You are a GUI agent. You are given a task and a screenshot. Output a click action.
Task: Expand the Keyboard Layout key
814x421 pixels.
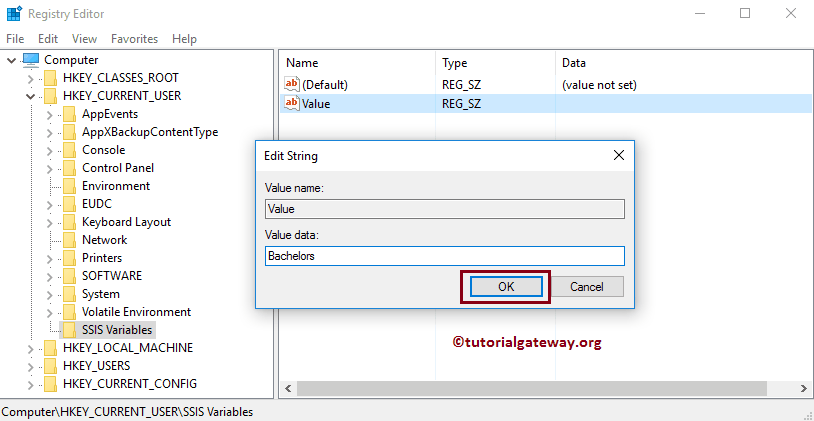click(x=49, y=223)
